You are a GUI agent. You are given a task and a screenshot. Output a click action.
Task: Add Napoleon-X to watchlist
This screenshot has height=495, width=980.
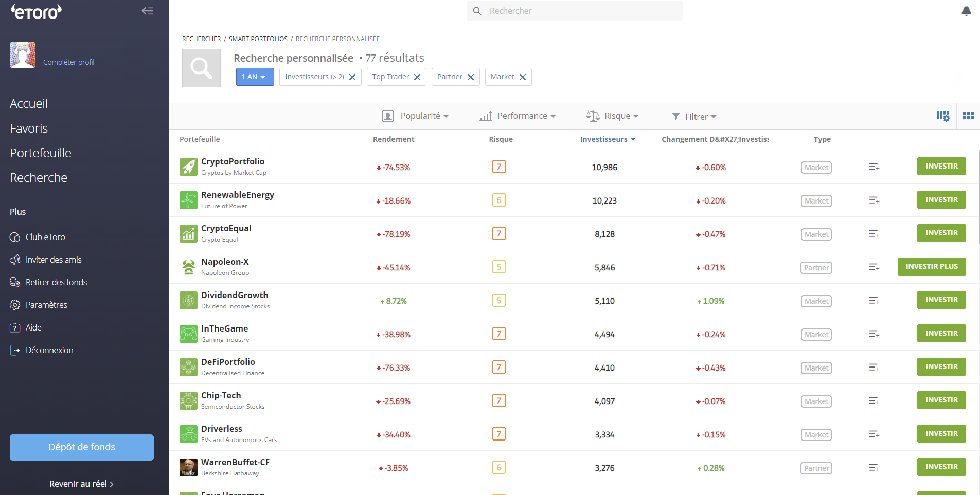(x=874, y=267)
